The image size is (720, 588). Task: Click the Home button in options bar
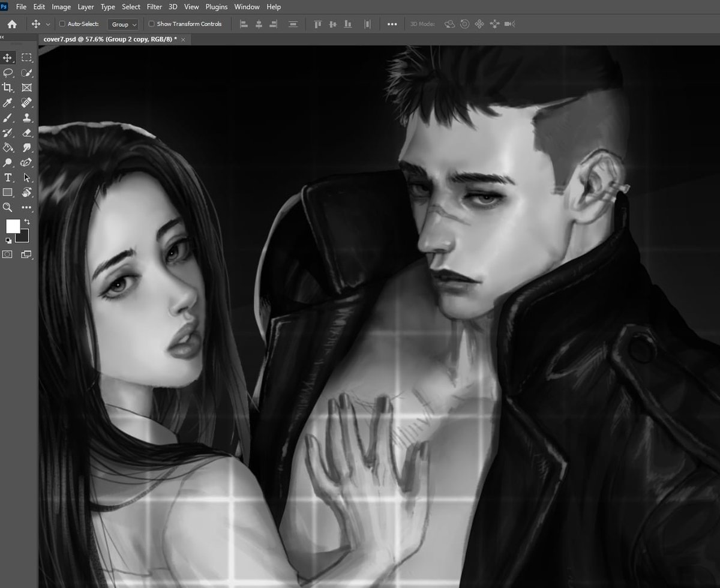click(x=12, y=24)
